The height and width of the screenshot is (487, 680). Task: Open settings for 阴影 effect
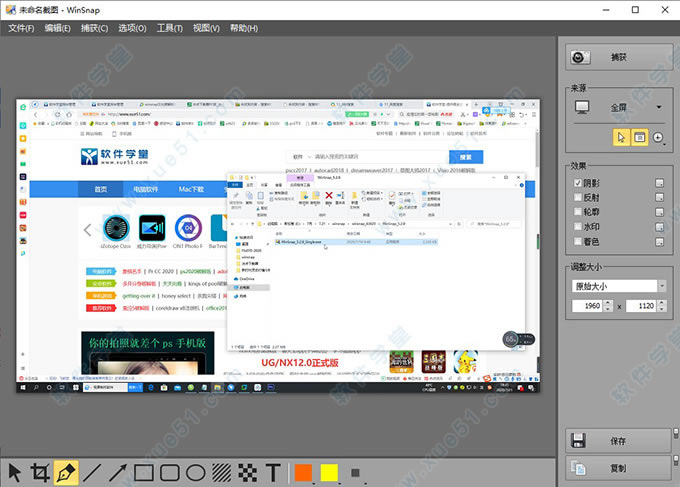tap(659, 183)
